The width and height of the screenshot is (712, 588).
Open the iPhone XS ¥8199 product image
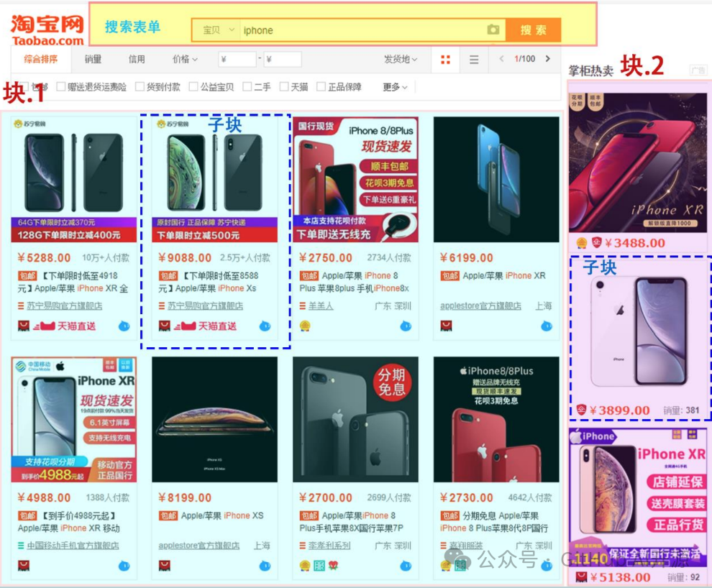click(x=215, y=419)
